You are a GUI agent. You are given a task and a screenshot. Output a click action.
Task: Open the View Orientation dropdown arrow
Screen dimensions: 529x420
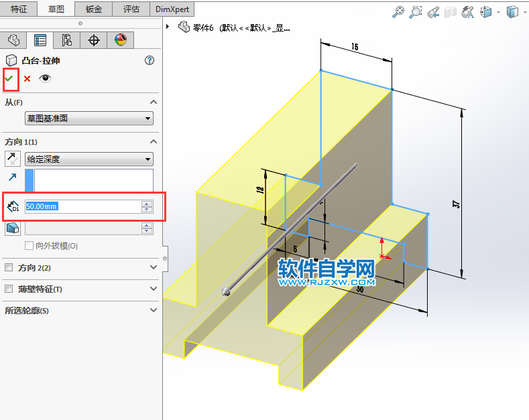tap(498, 13)
